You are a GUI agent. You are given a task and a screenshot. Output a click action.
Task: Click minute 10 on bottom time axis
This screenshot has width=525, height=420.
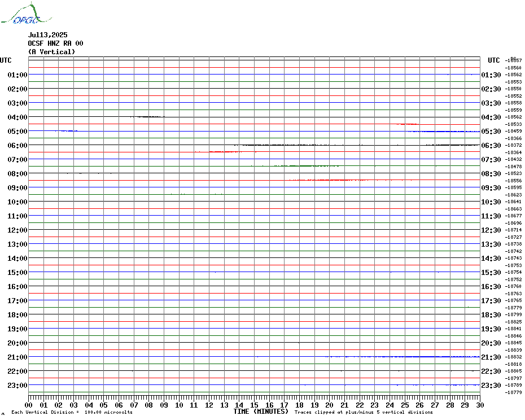pyautogui.click(x=179, y=405)
